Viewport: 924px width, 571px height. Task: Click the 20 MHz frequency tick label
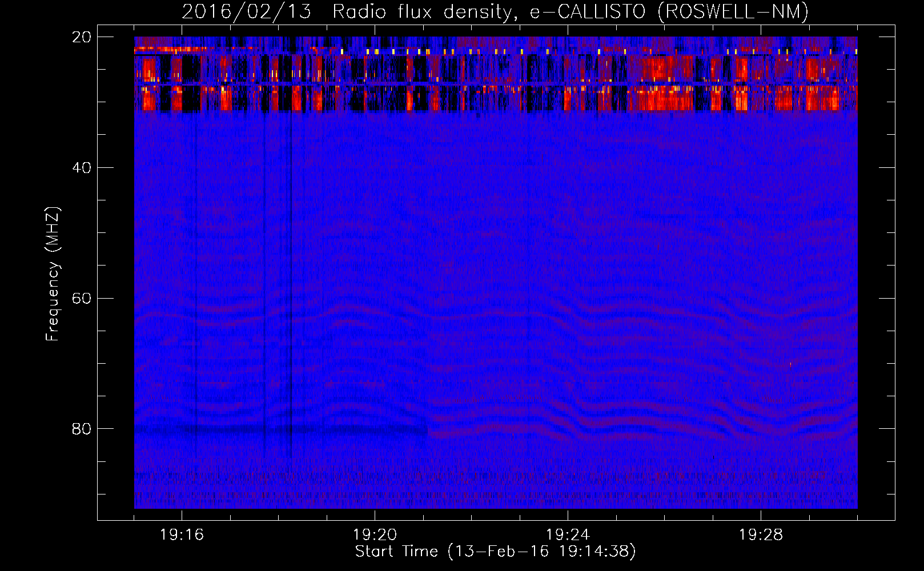point(82,37)
